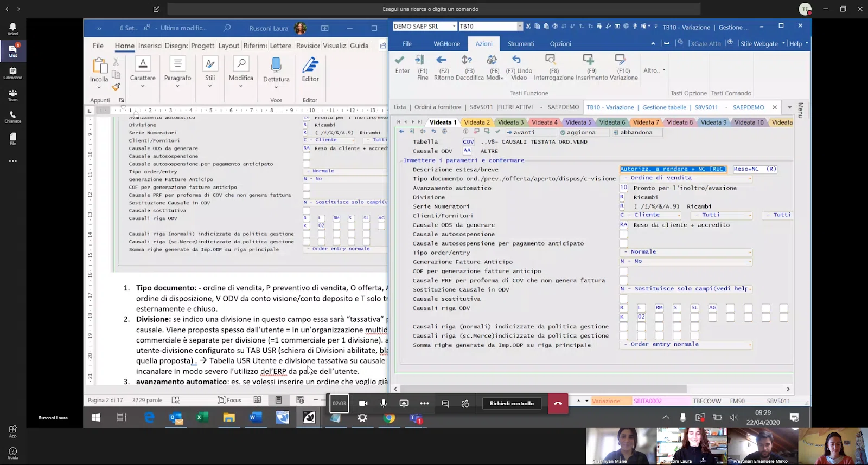Click the format painter brush in Word
The image size is (868, 465).
click(x=116, y=86)
